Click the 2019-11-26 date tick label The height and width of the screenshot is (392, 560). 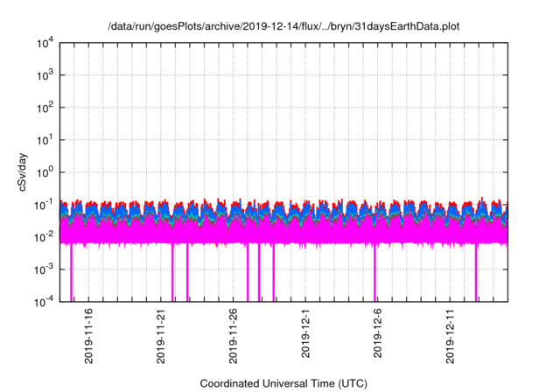pos(233,336)
